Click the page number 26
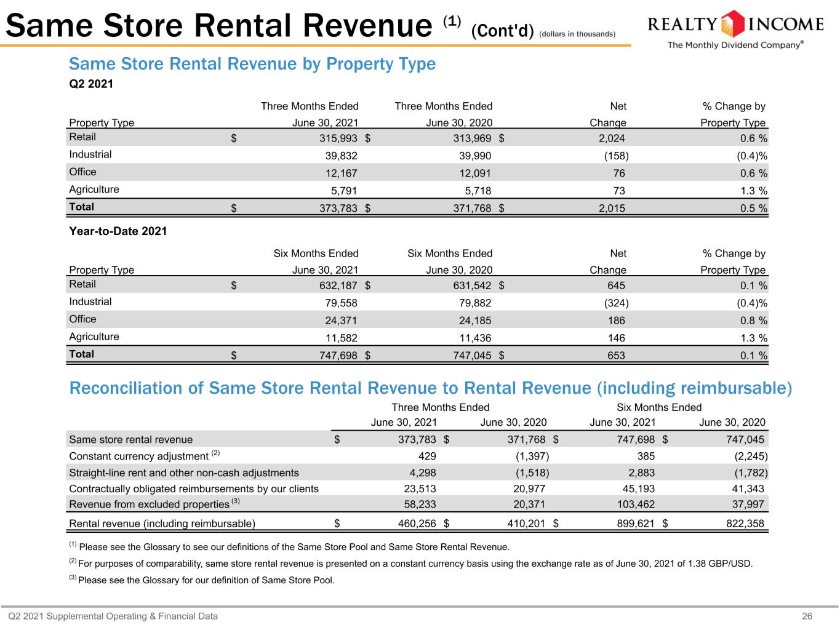Screen dimensions: 840x630 [825, 616]
